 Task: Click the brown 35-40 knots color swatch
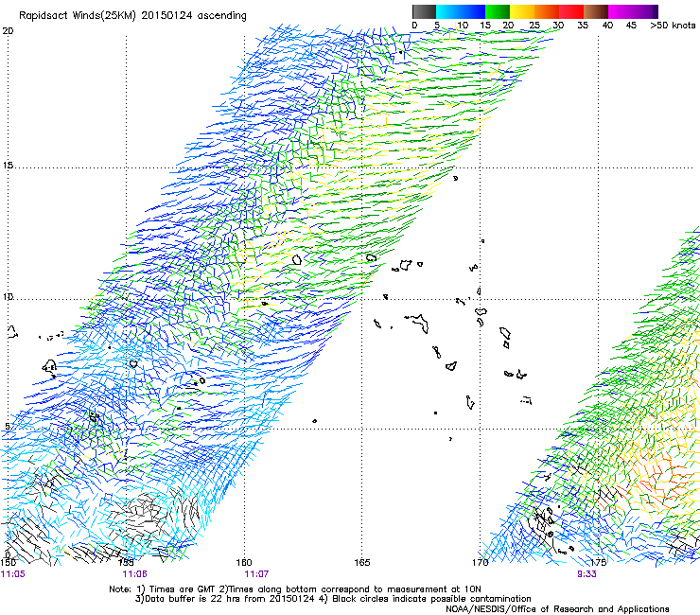(596, 11)
